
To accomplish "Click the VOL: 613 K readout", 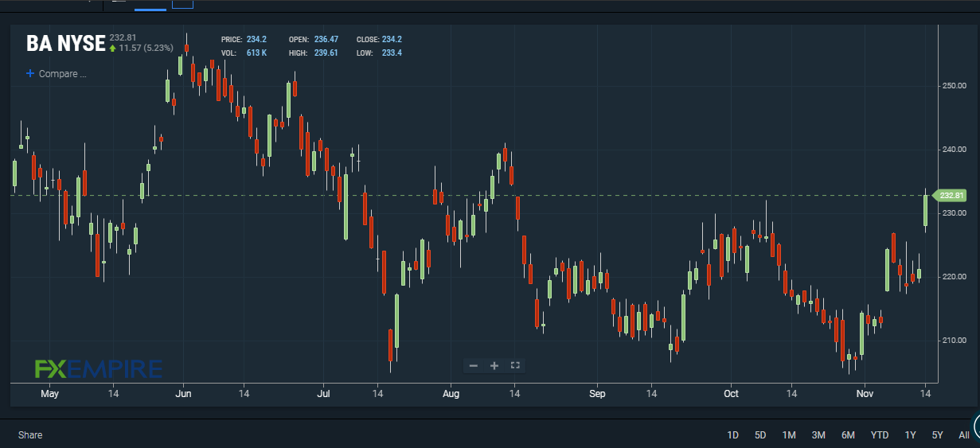I will [x=244, y=53].
